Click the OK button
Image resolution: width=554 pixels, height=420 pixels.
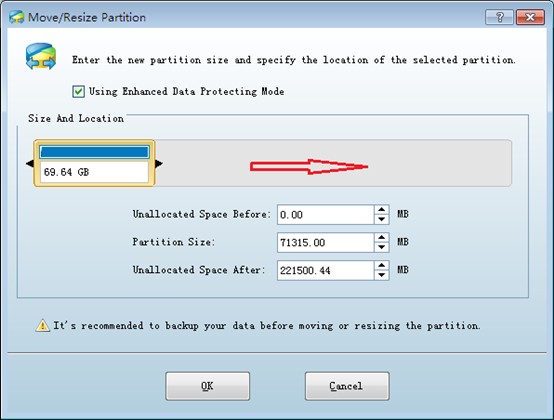click(x=207, y=386)
